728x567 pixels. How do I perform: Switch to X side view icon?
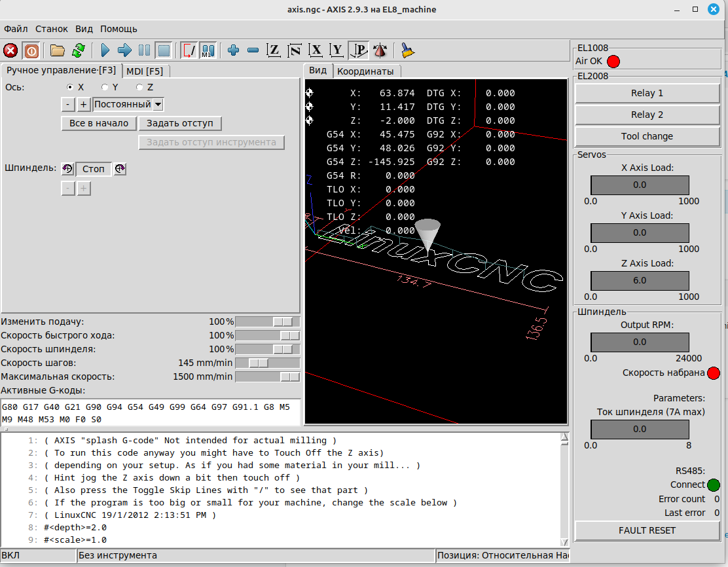tap(316, 50)
